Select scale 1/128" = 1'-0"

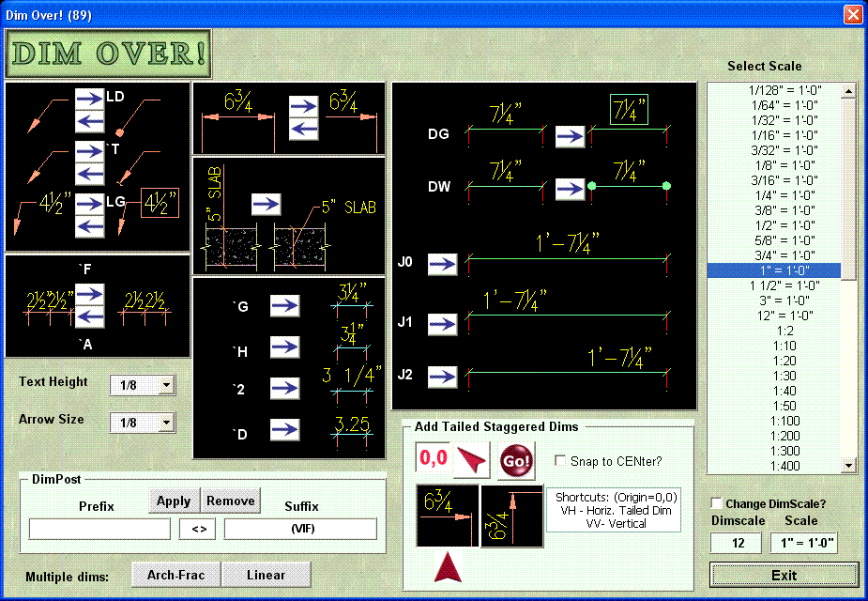click(774, 90)
